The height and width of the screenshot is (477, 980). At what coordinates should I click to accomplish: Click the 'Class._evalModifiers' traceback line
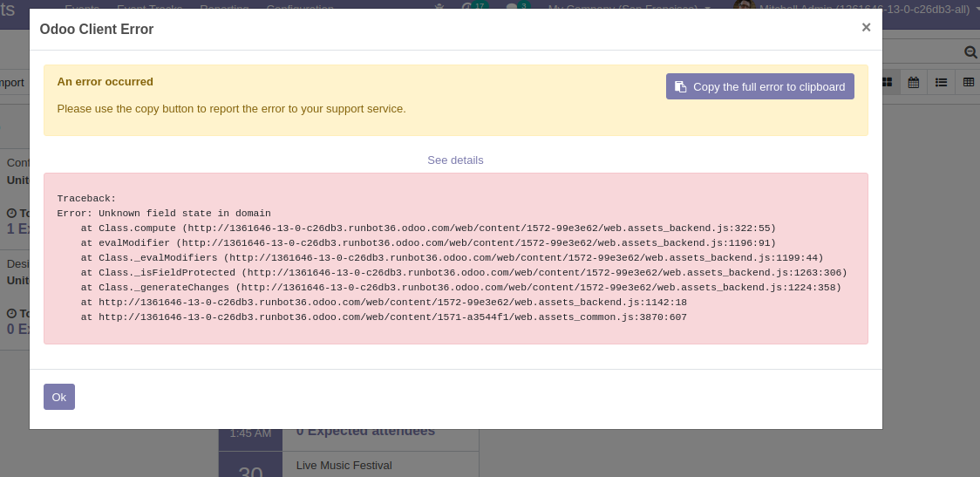click(452, 257)
